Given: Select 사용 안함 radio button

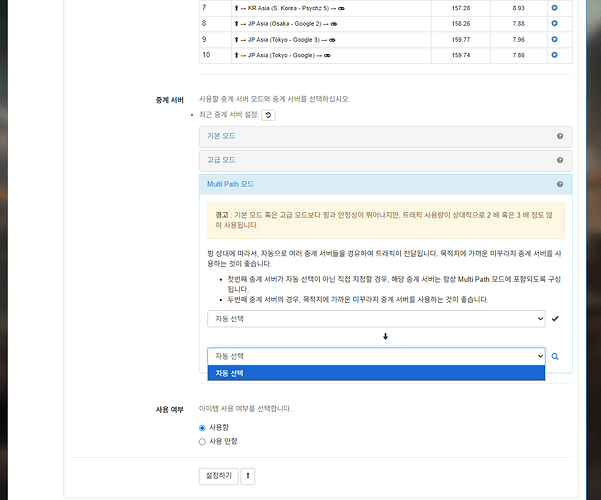Looking at the screenshot, I should coord(202,442).
